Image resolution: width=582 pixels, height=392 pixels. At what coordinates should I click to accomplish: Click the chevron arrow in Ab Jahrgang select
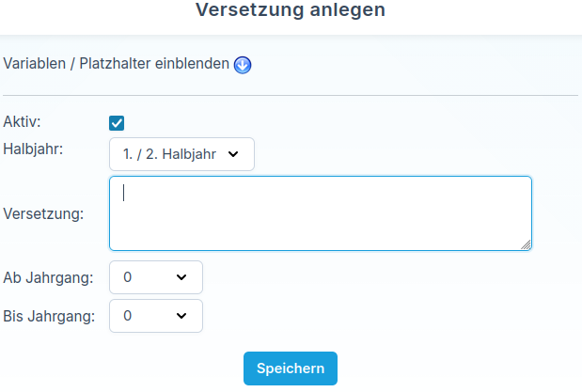pos(181,277)
